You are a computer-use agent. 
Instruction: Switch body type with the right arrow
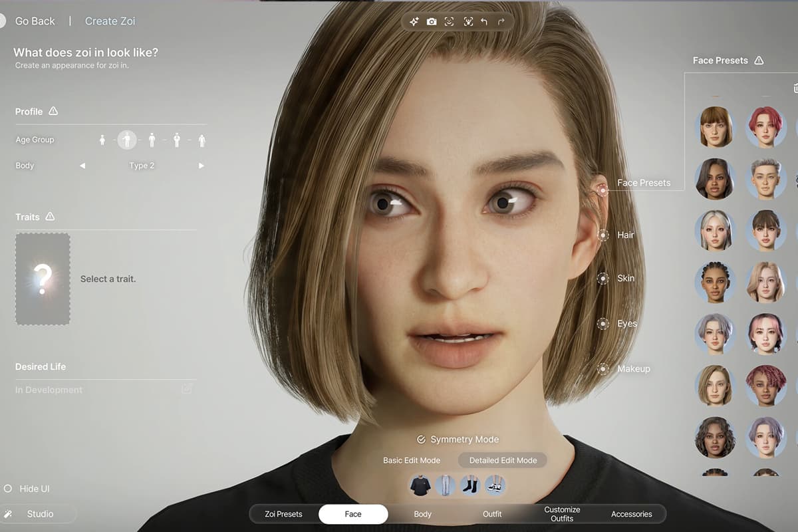(201, 166)
